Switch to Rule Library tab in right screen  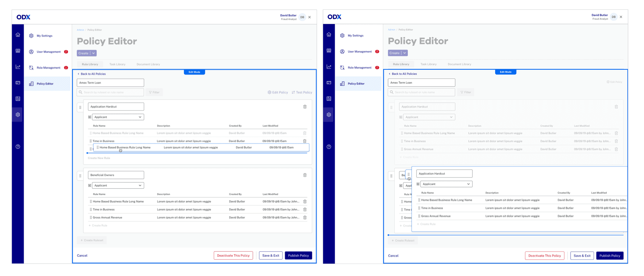coord(401,64)
